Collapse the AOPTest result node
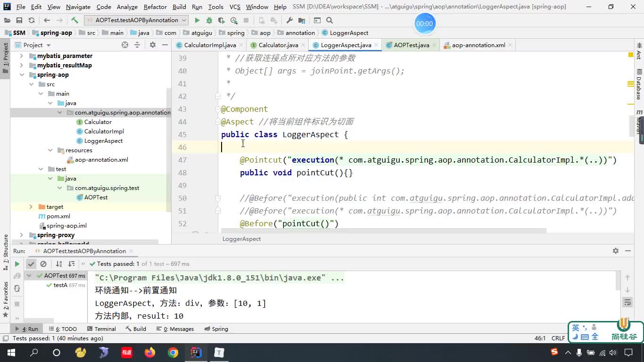The height and width of the screenshot is (362, 644). [29, 276]
